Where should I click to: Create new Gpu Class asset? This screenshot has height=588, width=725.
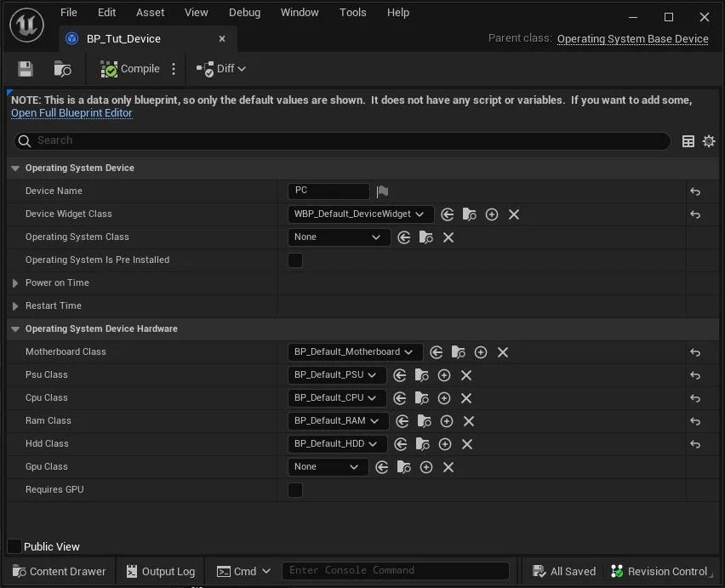click(425, 467)
